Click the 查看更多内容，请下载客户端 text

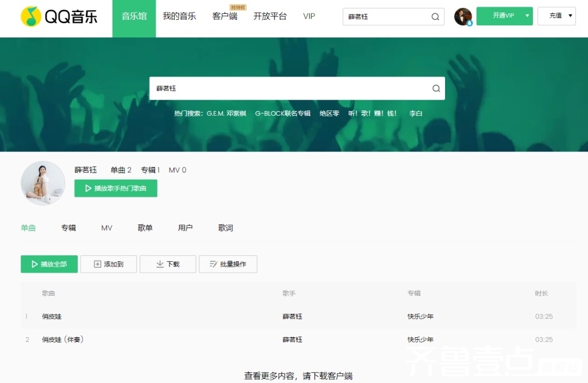298,376
